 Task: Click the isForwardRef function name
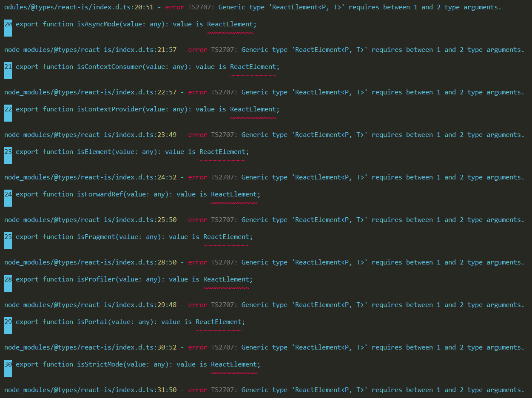pyautogui.click(x=100, y=194)
